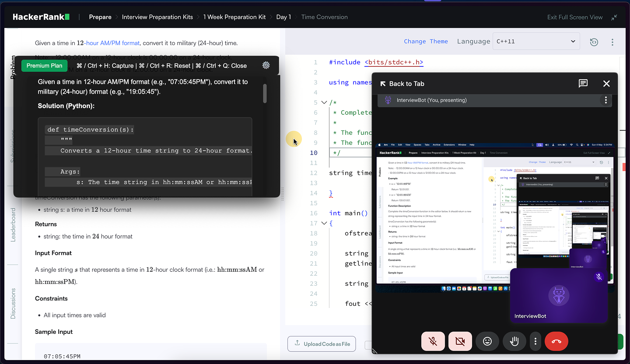The image size is (630, 364).
Task: Turn on the camera in the meeting bar
Action: [460, 341]
